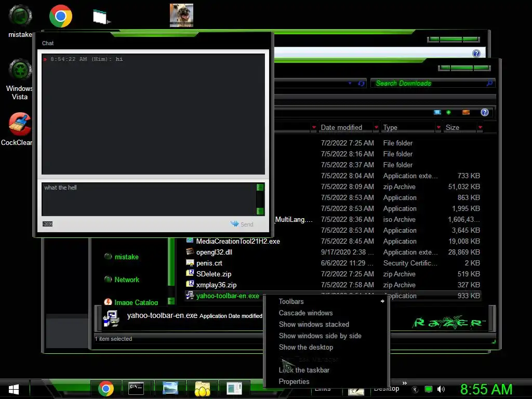Click the SDelete.zip file icon

(x=190, y=273)
